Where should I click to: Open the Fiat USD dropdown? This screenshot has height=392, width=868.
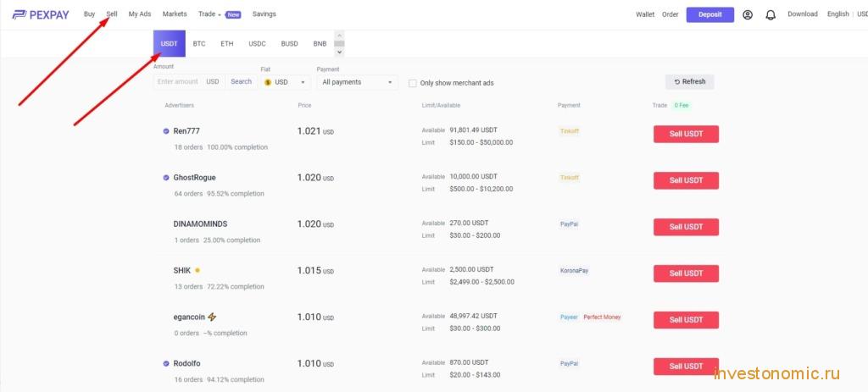click(286, 82)
